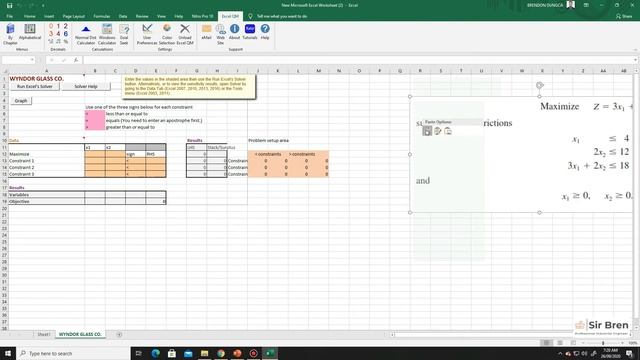Click the Share icon at top right

624,16
